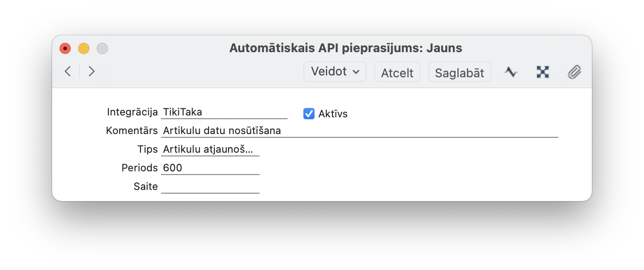Go to the previous record arrow
Screen dimensions: 644x270
click(68, 71)
